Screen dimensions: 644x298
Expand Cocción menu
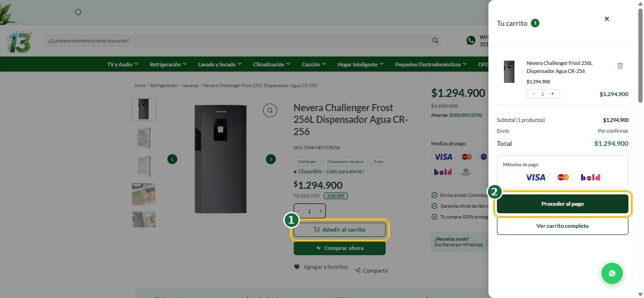pyautogui.click(x=314, y=64)
